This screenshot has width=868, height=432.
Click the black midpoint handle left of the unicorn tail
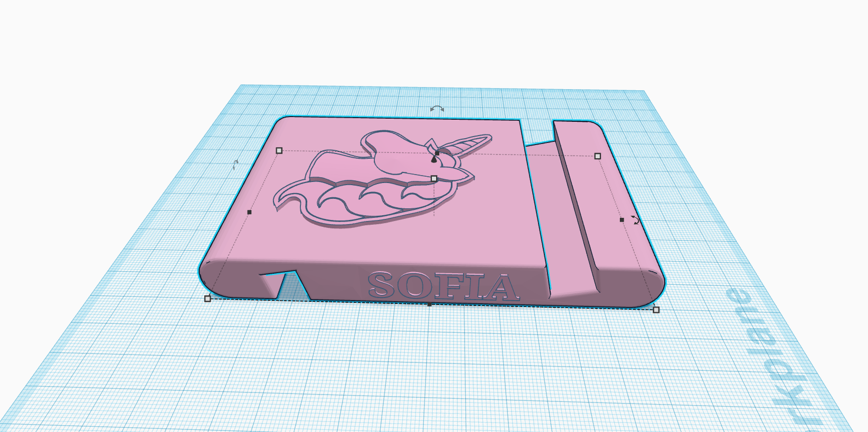pos(250,212)
